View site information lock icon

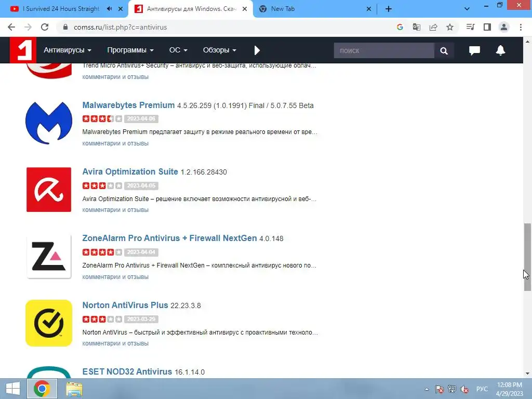pos(65,27)
